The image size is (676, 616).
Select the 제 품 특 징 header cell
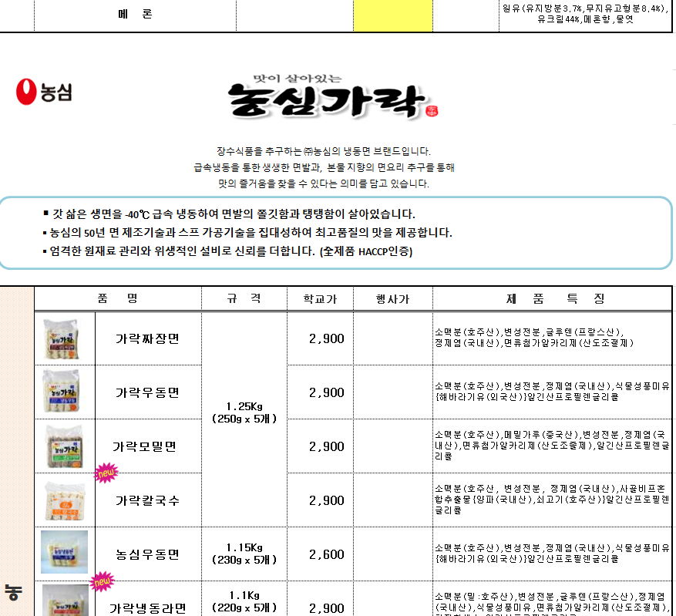pos(552,298)
